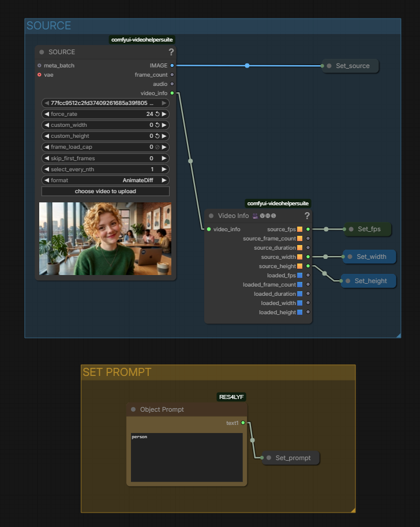Switch to next video file with right arrow

point(164,103)
